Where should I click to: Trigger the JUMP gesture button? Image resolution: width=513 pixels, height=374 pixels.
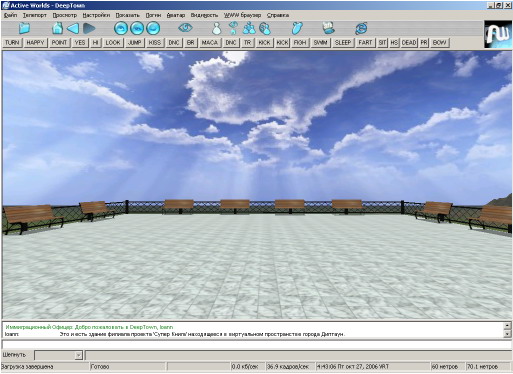point(134,43)
